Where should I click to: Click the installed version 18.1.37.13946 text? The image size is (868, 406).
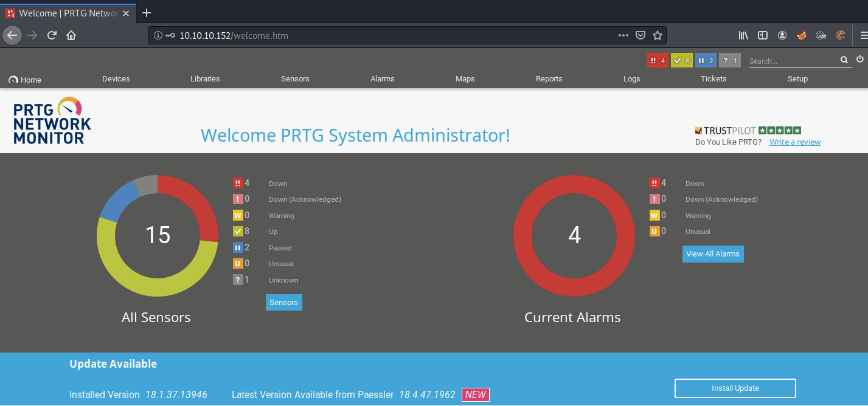(x=176, y=394)
